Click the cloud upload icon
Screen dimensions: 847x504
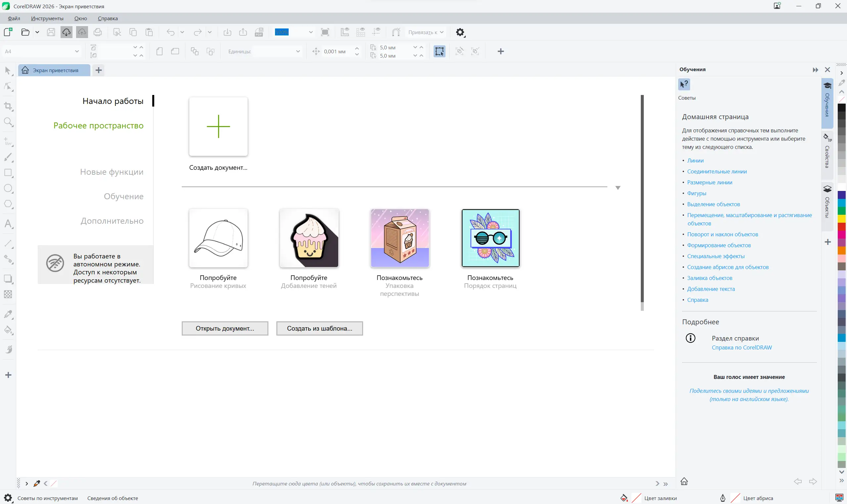(x=82, y=32)
